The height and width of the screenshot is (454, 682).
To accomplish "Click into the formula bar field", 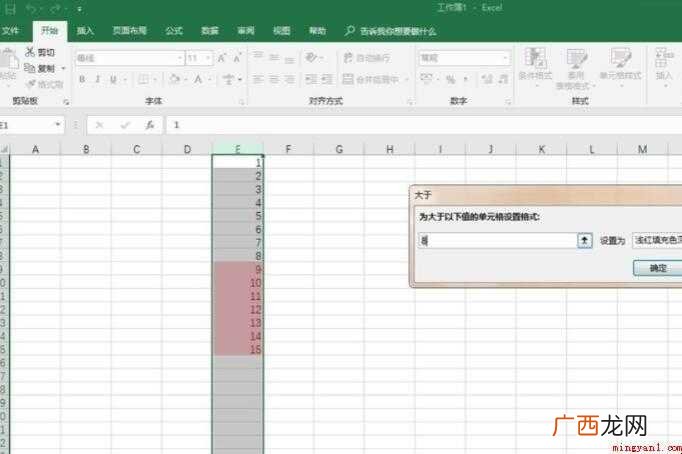I will point(424,125).
